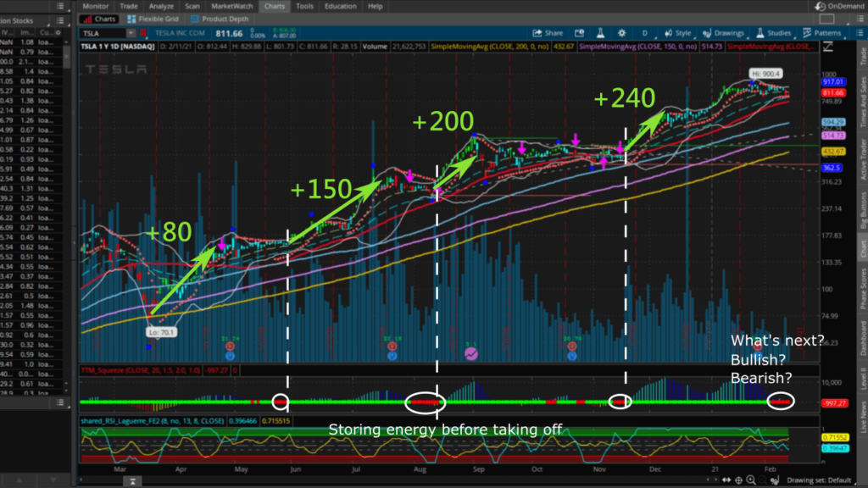Click the SimpleMovingAvg 200 study label

[x=490, y=47]
